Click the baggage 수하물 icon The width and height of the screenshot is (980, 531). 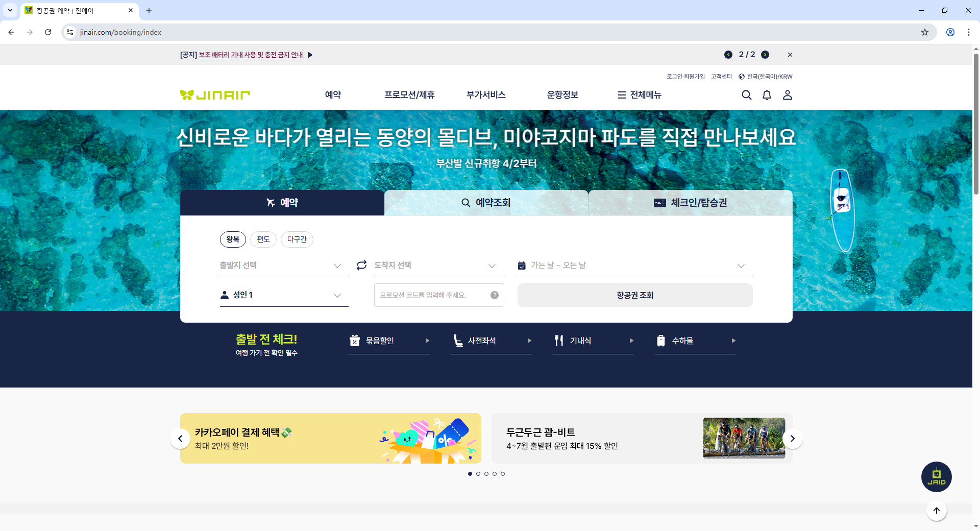point(661,341)
